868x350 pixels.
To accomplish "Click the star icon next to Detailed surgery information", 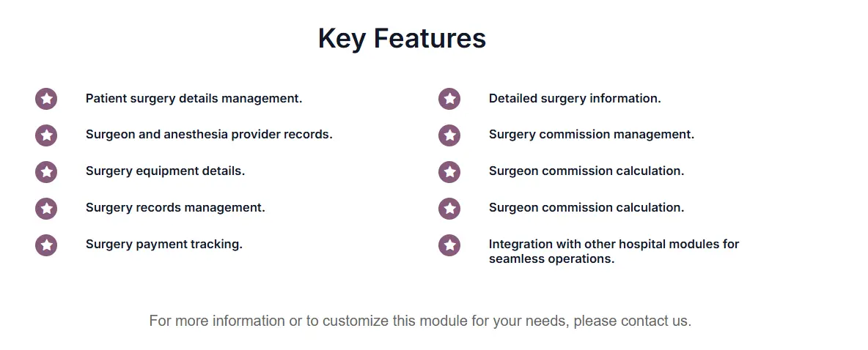I will [x=449, y=99].
